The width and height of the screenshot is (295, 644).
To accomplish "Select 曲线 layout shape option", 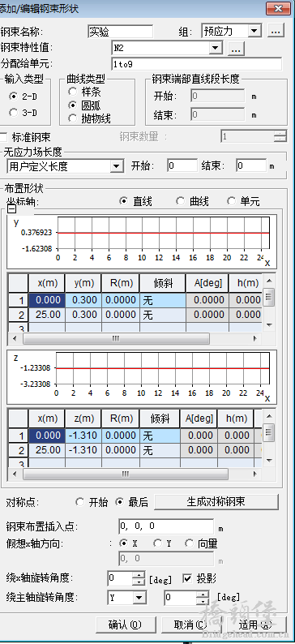I will click(180, 201).
